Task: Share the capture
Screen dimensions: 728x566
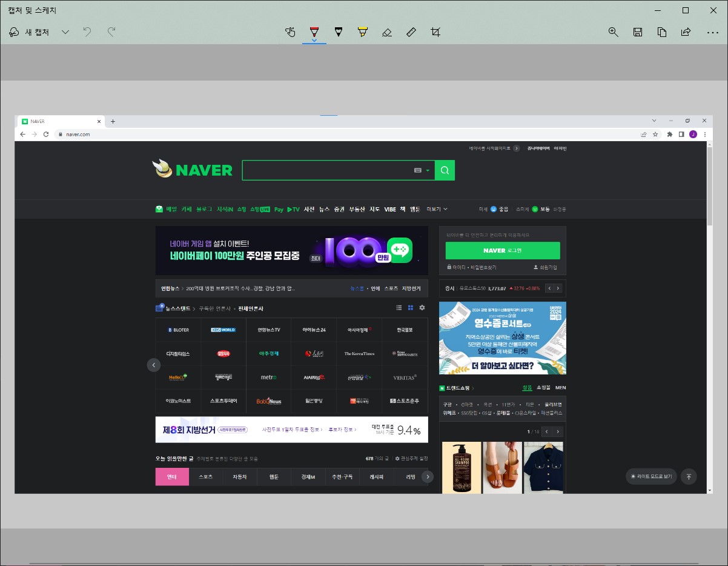Action: pos(686,32)
